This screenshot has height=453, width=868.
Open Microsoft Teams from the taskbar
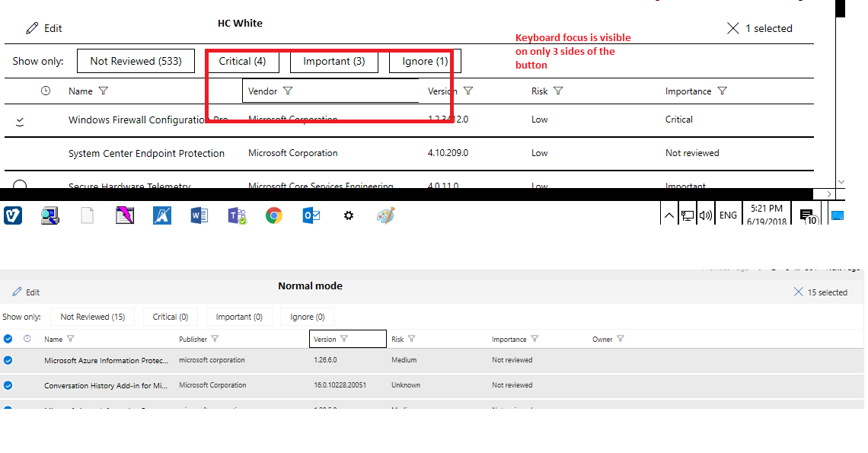pyautogui.click(x=236, y=215)
